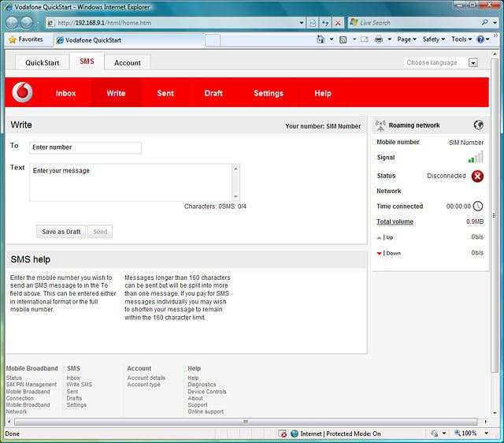The height and width of the screenshot is (443, 504).
Task: Click the vertical page scrollbar thumb
Action: [495, 215]
